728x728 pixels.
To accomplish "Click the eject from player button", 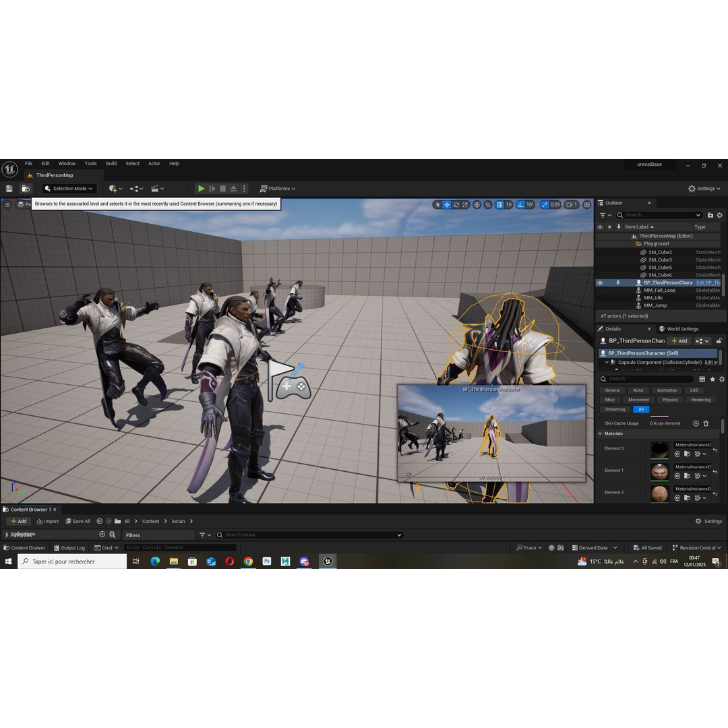I will [x=233, y=189].
